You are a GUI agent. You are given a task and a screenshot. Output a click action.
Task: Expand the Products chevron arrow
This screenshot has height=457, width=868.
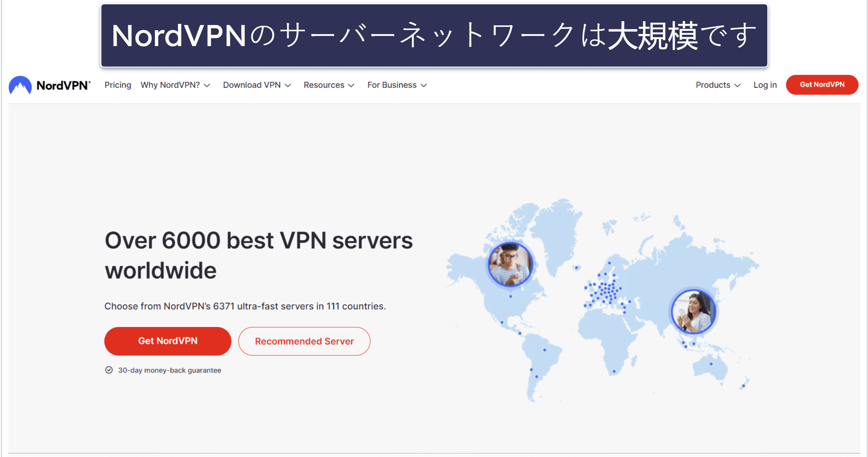tap(737, 86)
